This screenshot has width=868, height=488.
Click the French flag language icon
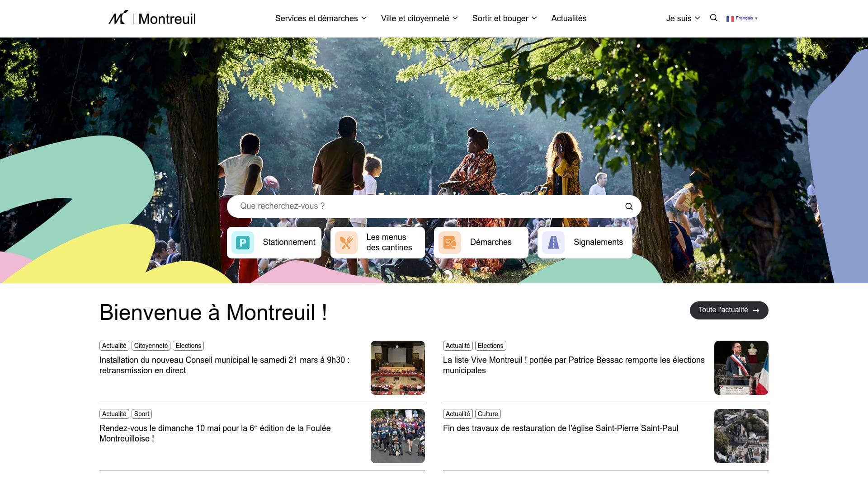point(730,18)
